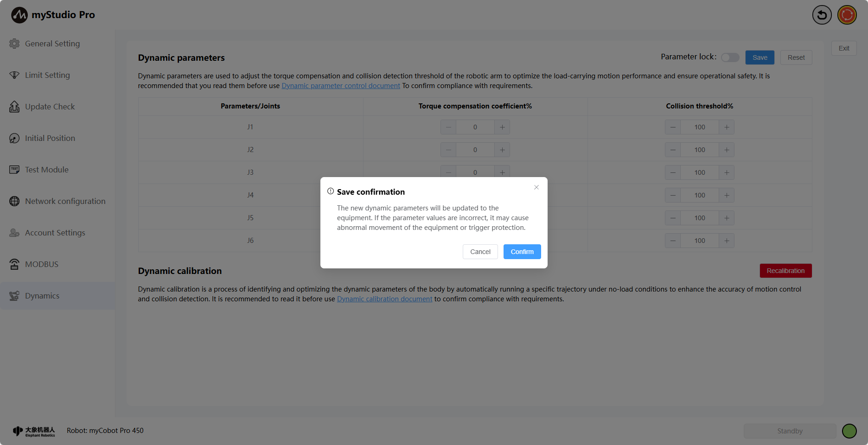Open Account Settings page
Viewport: 868px width, 445px height.
[55, 233]
